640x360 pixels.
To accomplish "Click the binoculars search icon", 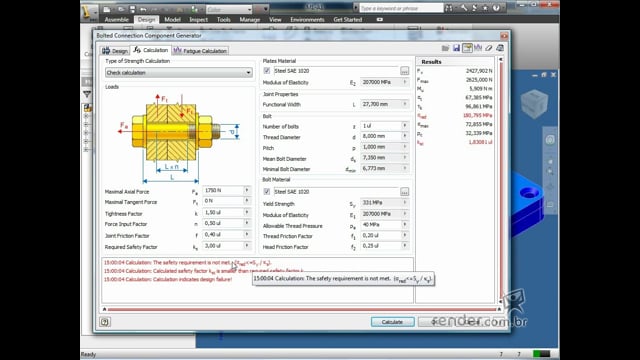I will [449, 8].
